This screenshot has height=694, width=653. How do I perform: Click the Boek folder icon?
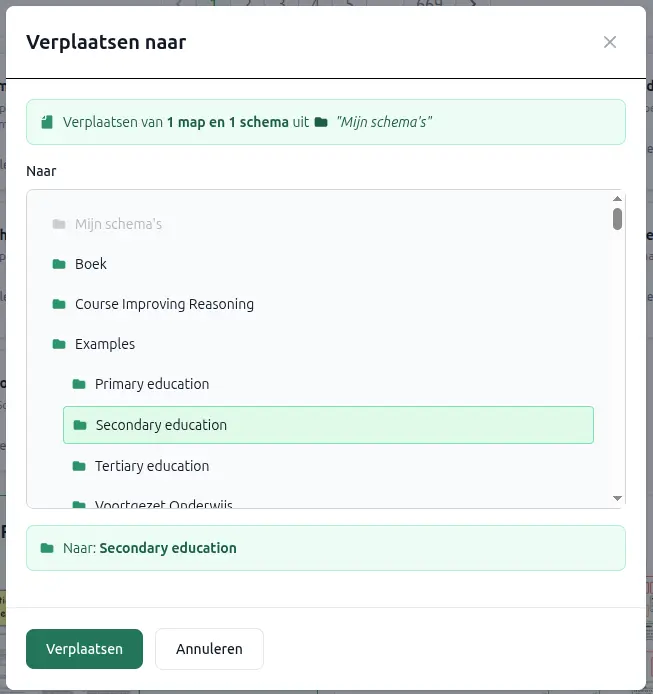tap(59, 264)
